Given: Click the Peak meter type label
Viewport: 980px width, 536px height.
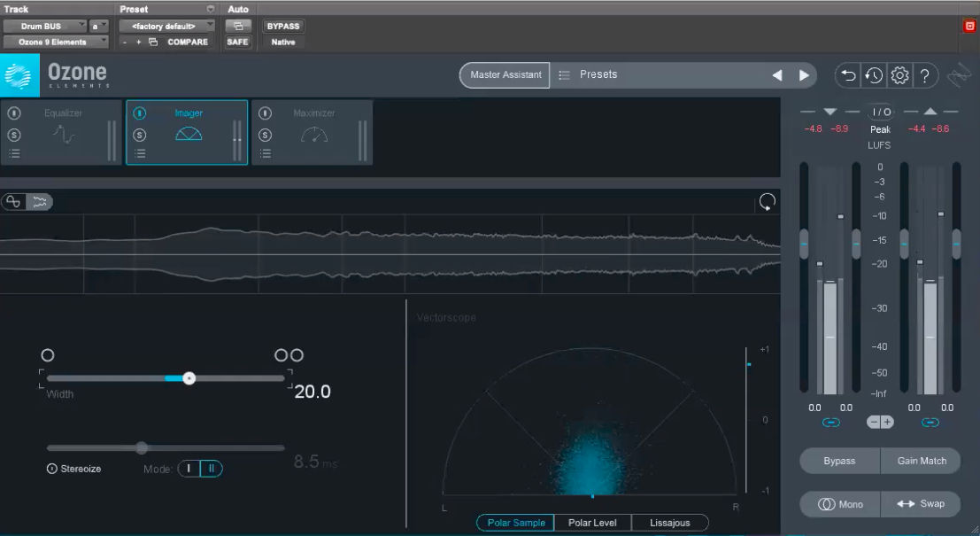Looking at the screenshot, I should click(x=880, y=129).
